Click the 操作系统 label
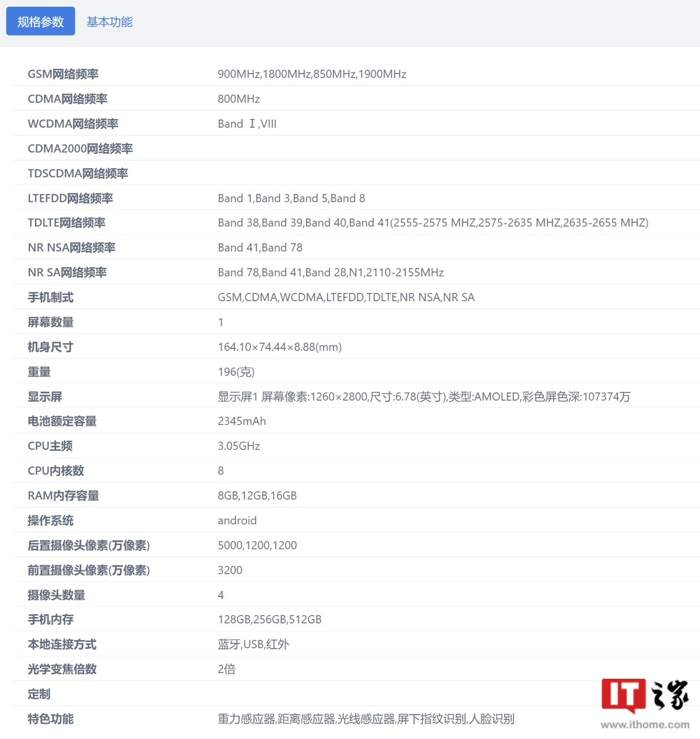This screenshot has height=739, width=700. coord(51,520)
